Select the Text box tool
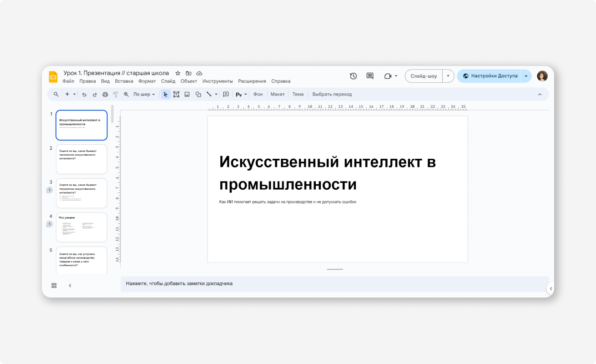The image size is (596, 364). [176, 95]
